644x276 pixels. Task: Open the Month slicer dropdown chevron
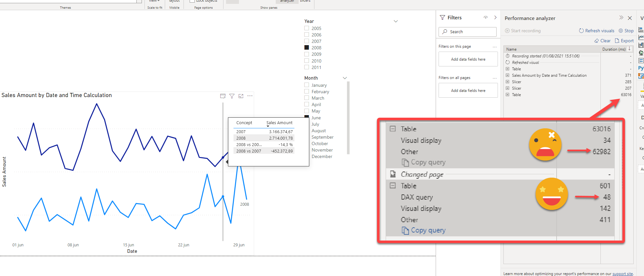pyautogui.click(x=345, y=78)
